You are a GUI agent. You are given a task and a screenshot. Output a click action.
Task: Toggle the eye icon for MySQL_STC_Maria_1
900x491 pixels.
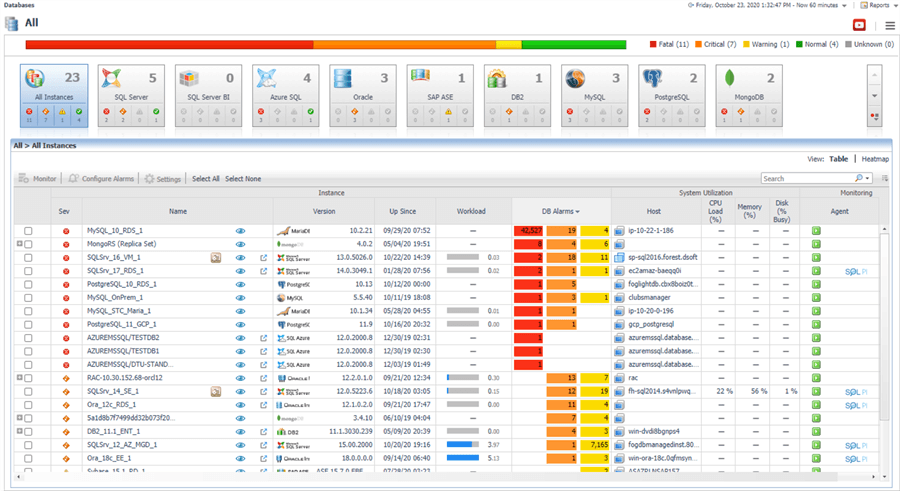click(240, 311)
